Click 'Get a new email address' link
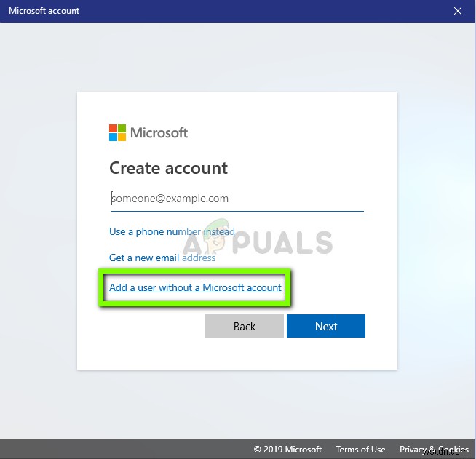Viewport: 476px width, 459px height. coord(162,258)
